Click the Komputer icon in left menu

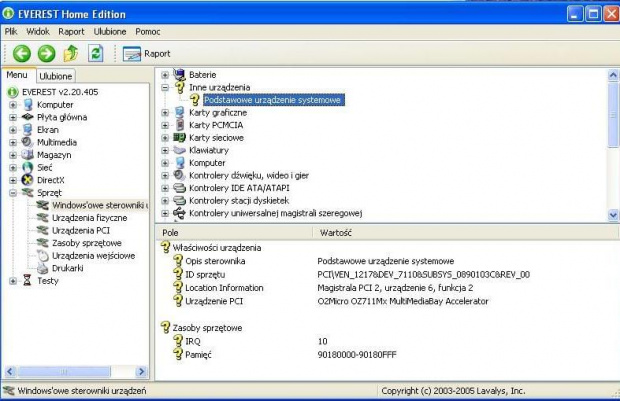(27, 104)
